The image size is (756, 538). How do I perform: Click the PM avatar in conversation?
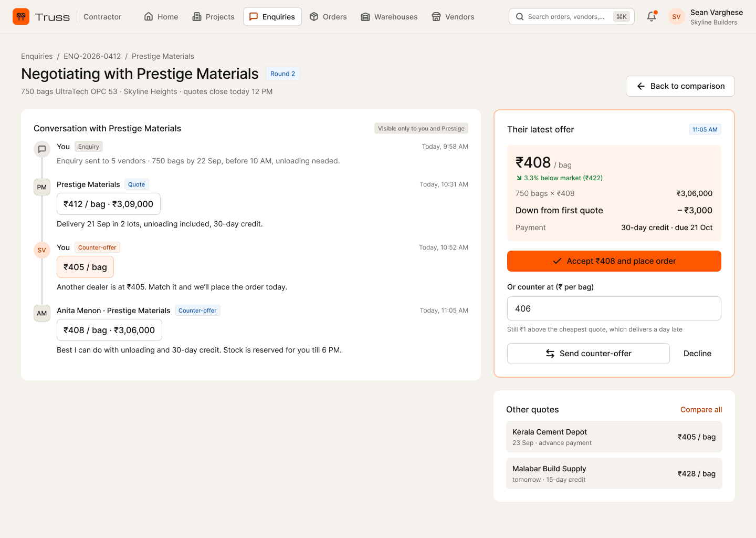(42, 187)
